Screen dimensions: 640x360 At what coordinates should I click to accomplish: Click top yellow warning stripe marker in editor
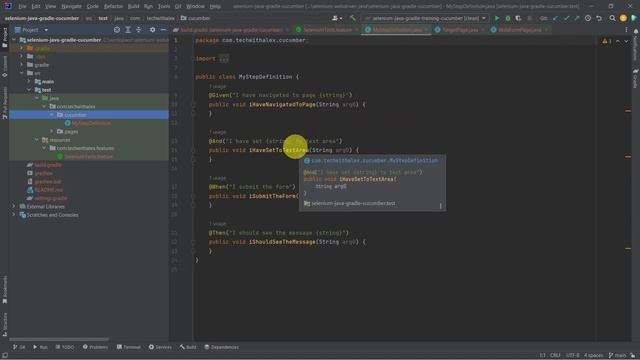click(x=628, y=111)
